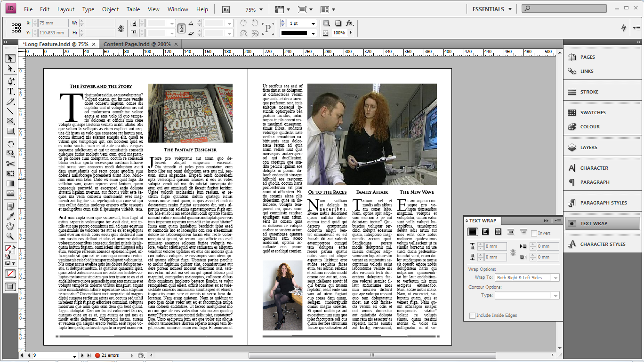The height and width of the screenshot is (362, 644).
Task: Select the Type tool in the toolbox
Action: pos(10,91)
